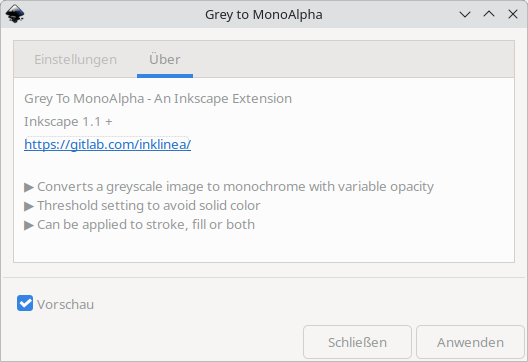Minimize the dialog with the down chevron
This screenshot has width=528, height=362.
465,14
